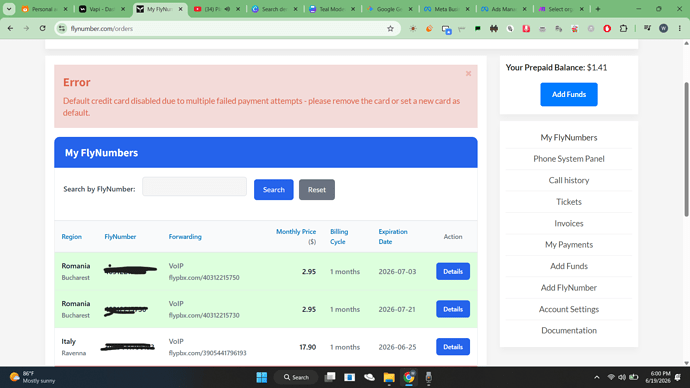This screenshot has width=690, height=388.
Task: Open the Chrome profile avatar W
Action: (663, 29)
